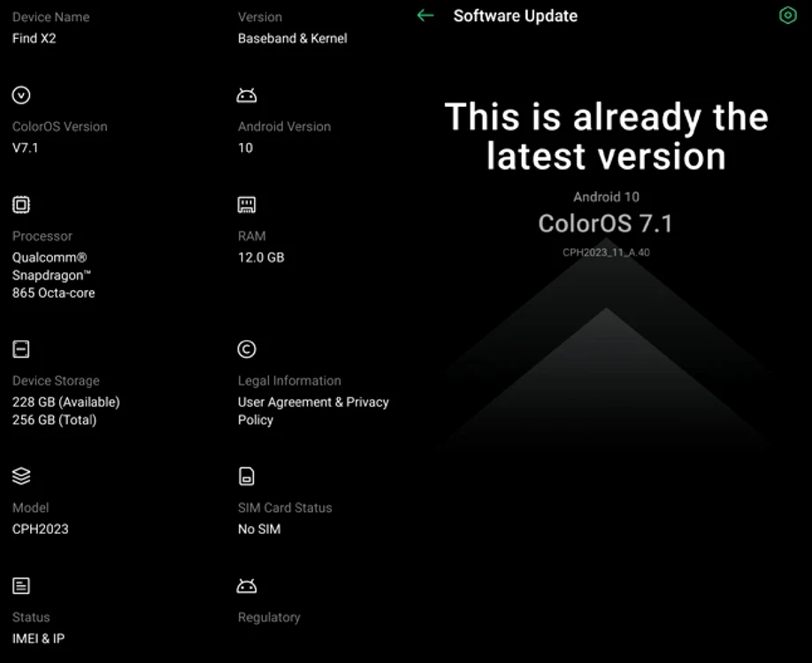Tap the SIM Card Status icon

point(247,476)
